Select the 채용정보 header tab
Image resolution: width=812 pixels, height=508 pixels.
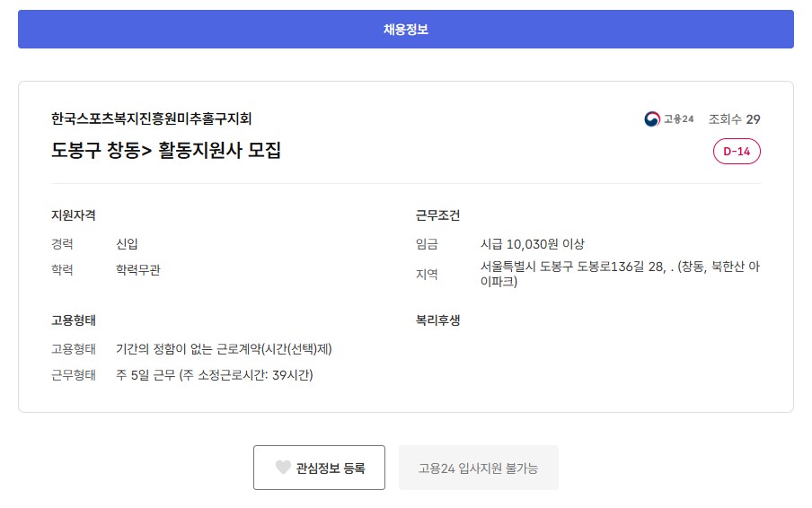tap(406, 30)
